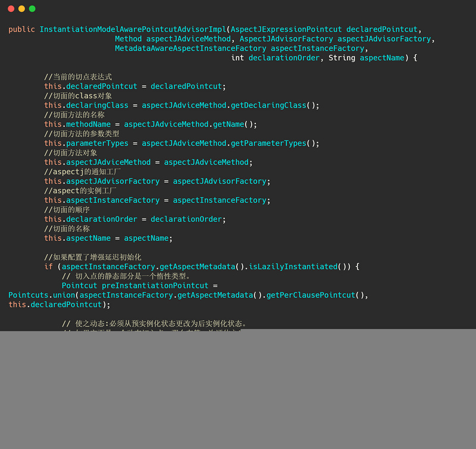The image size is (476, 449).
Task: Click comment '// 使之动态:必须从预实例化状态更改为后实例化状态。'
Action: [x=154, y=324]
